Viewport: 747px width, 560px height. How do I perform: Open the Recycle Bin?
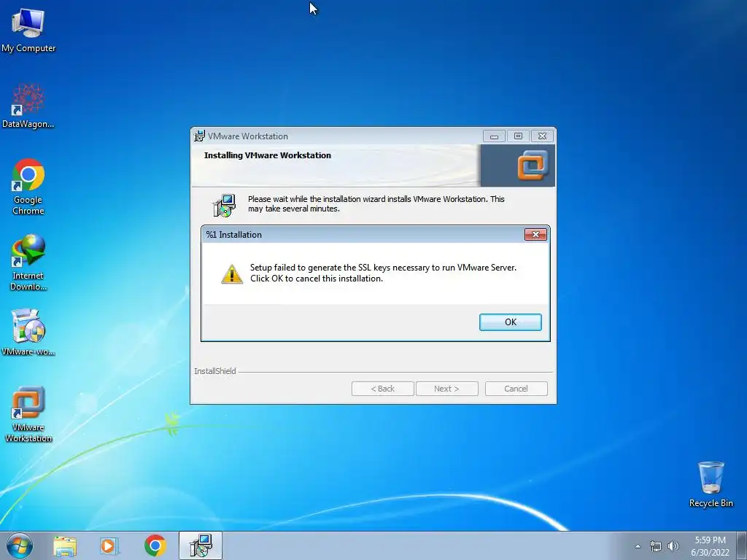click(711, 484)
